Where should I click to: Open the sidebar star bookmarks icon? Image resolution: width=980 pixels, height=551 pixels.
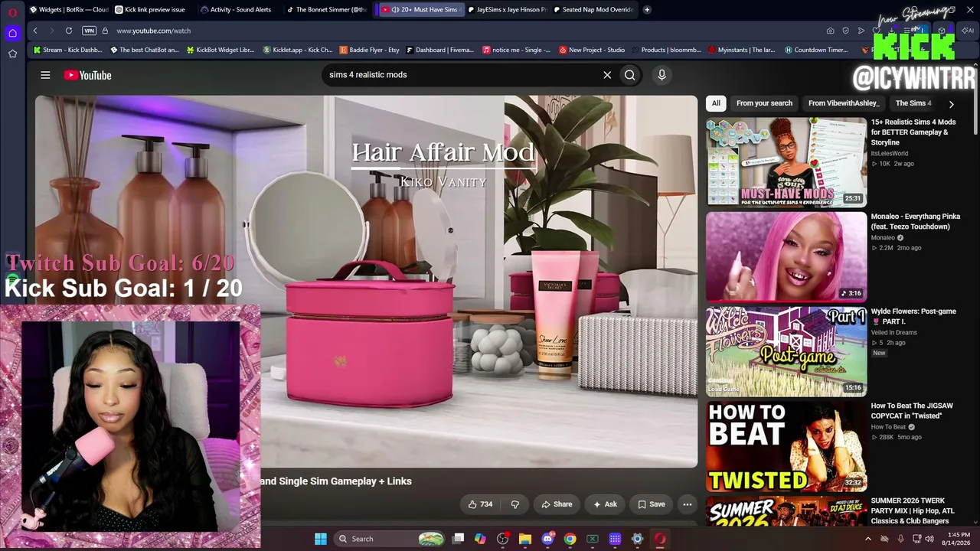click(x=12, y=54)
